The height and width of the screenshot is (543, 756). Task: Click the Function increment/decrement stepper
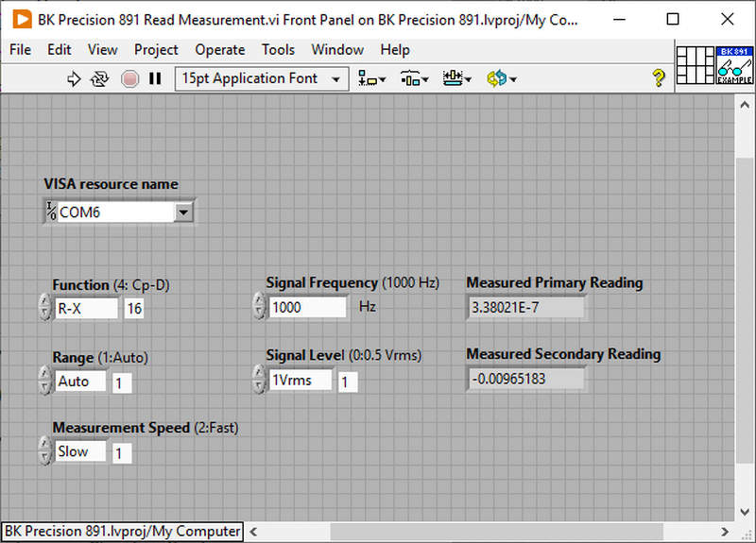44,308
